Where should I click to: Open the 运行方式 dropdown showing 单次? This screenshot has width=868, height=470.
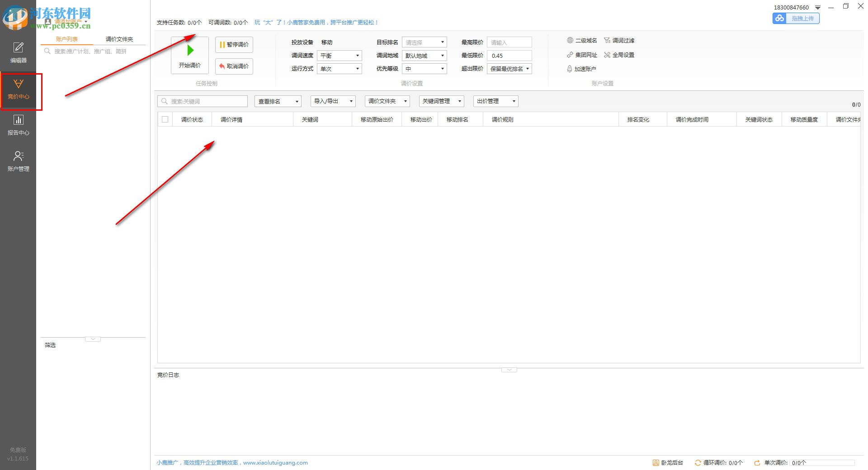tap(340, 69)
